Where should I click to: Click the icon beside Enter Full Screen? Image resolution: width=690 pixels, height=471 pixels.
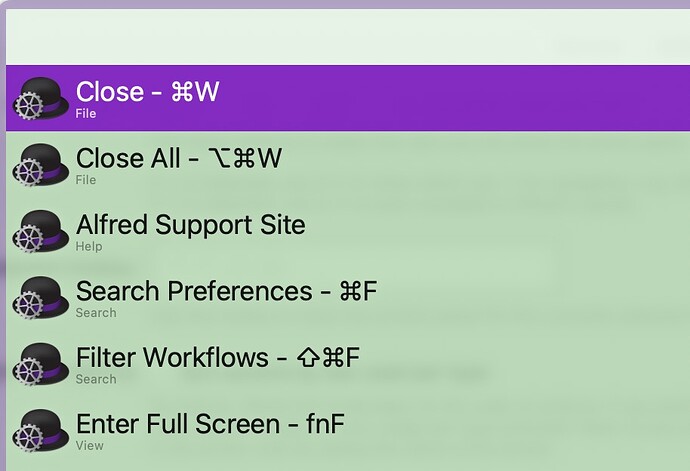tap(40, 431)
